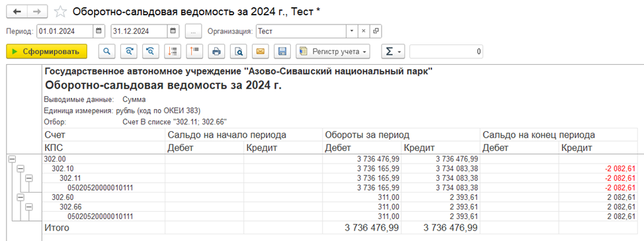Click the Единица измерения line
The width and height of the screenshot is (644, 241).
[122, 111]
